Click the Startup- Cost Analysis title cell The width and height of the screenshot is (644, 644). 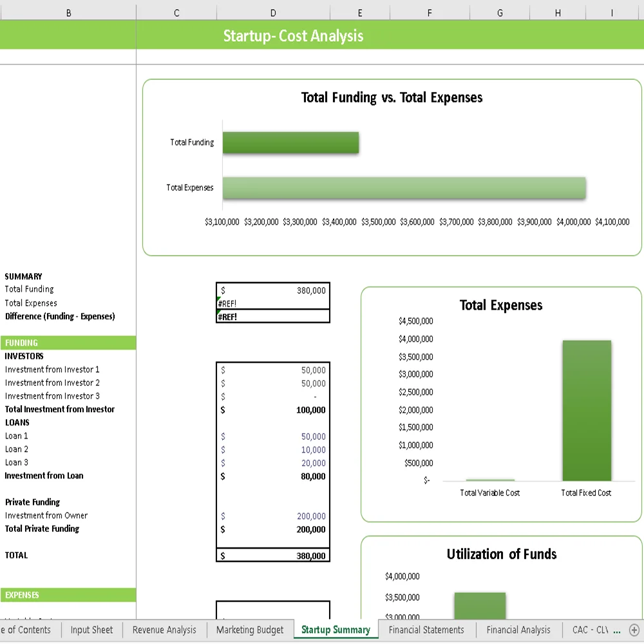coord(293,35)
